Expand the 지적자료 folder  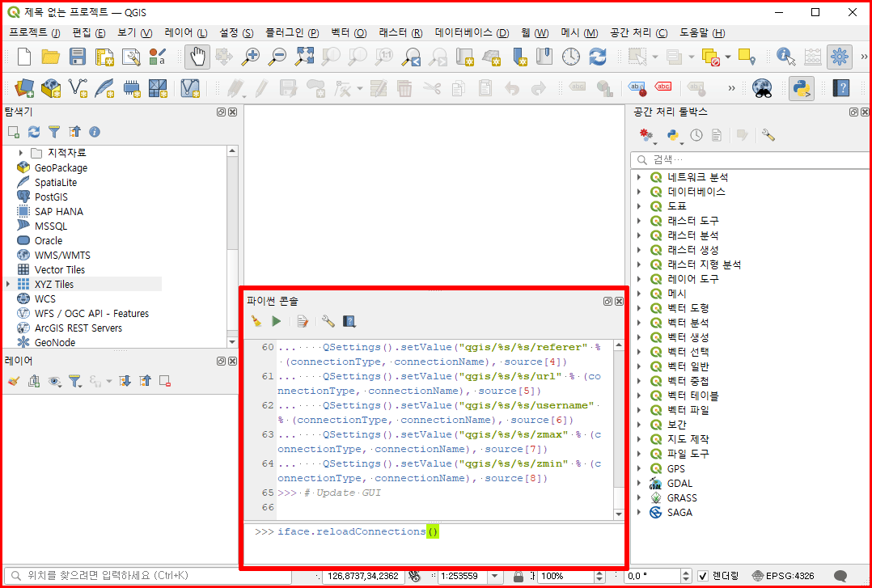20,153
